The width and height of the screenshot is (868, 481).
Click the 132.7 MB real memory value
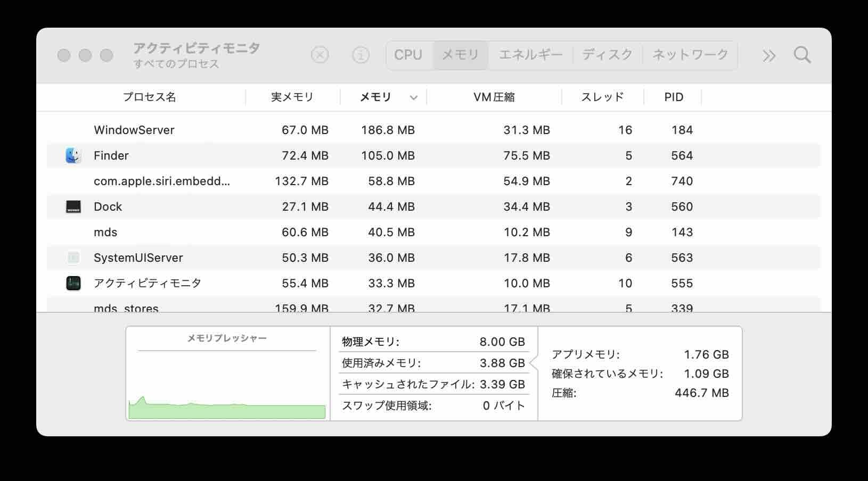[x=301, y=181]
